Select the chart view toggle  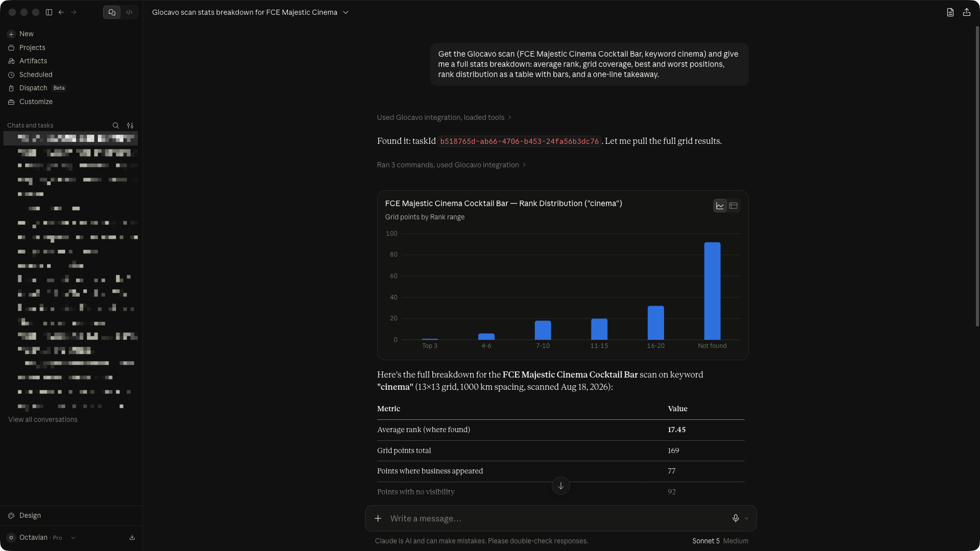720,206
